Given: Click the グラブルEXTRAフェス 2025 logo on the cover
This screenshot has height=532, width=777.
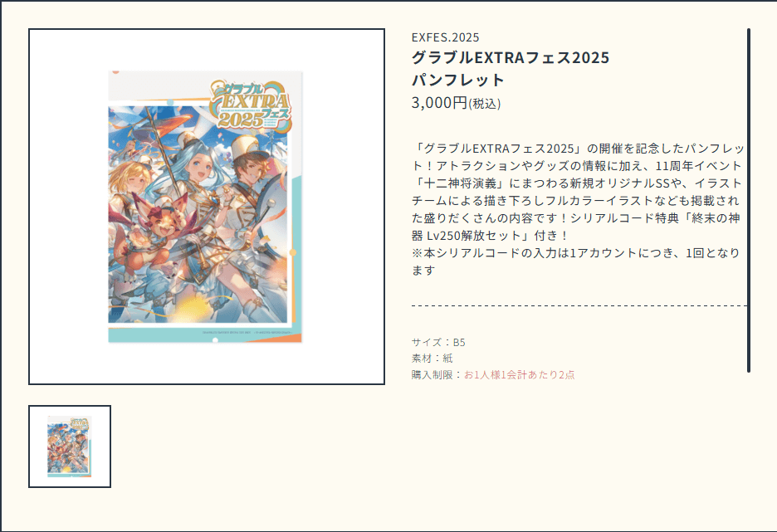Looking at the screenshot, I should click(250, 105).
